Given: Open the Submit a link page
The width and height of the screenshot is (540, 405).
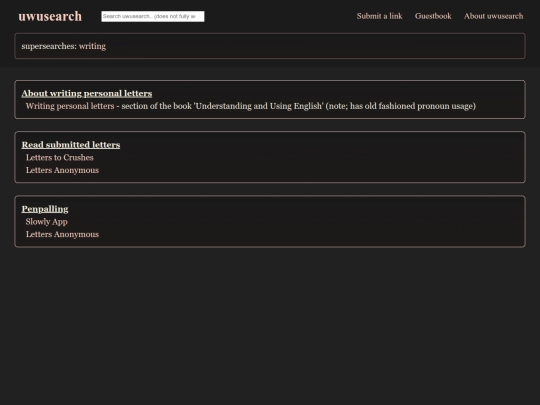Looking at the screenshot, I should (x=379, y=16).
